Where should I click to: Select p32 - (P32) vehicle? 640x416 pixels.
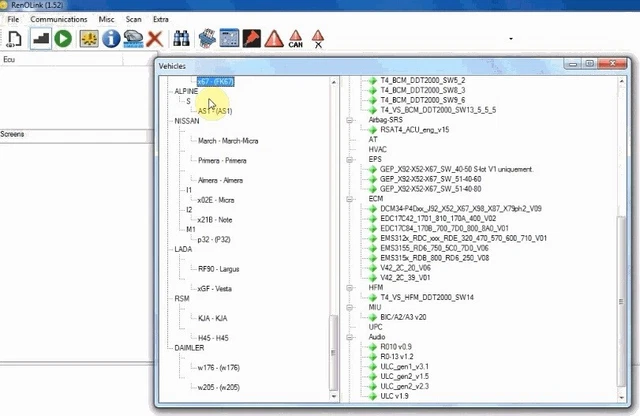click(x=214, y=239)
